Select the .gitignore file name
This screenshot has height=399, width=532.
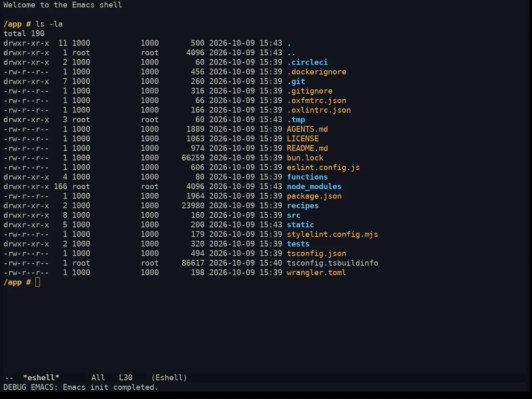[x=310, y=91]
